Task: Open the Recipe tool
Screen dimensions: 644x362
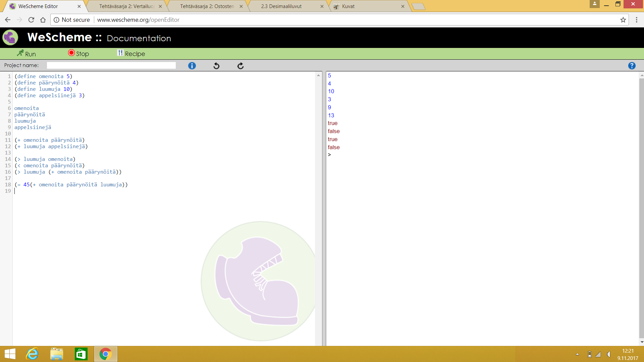Action: pyautogui.click(x=131, y=54)
